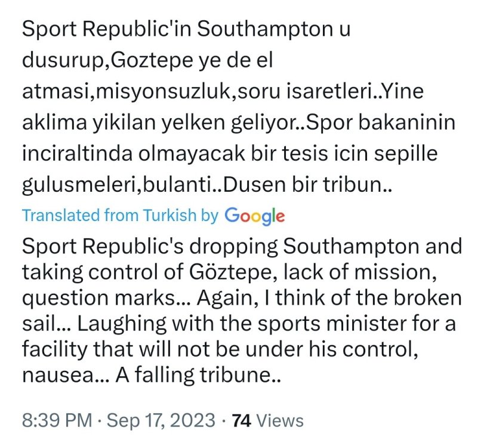This screenshot has height=448, width=487.
Task: Click the bold number 74
Action: [241, 421]
